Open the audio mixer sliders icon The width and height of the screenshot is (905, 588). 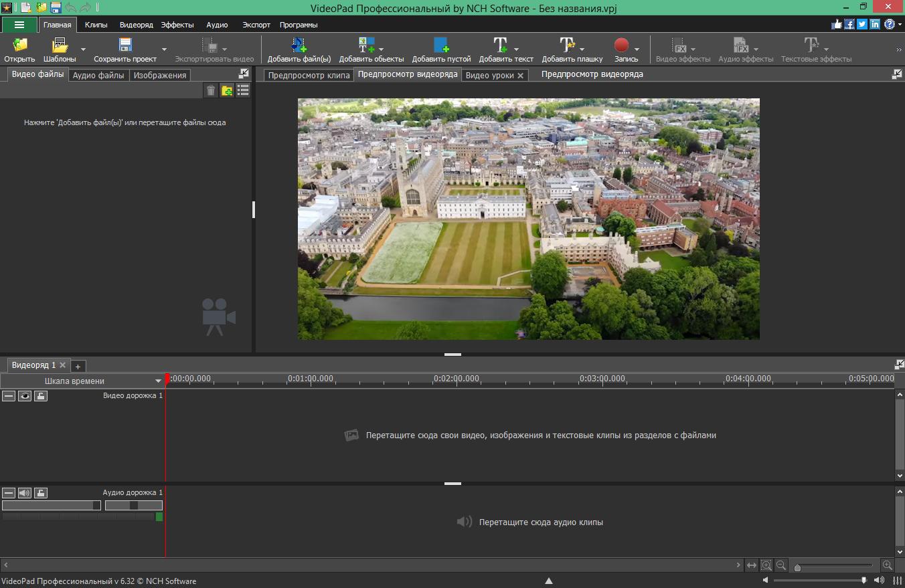[x=897, y=581]
